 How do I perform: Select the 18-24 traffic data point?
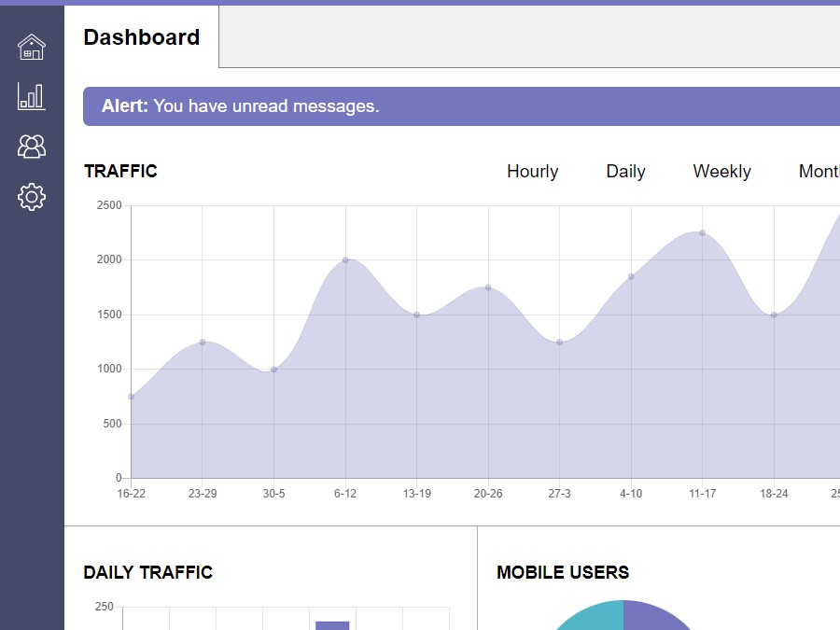[x=774, y=315]
